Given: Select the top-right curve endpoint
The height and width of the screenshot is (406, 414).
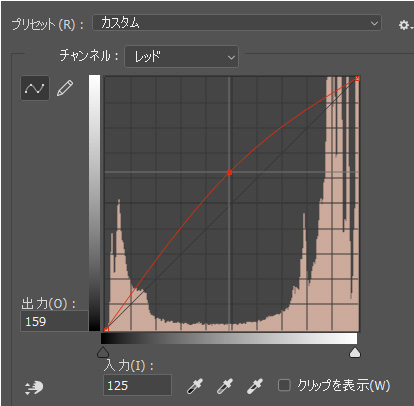Looking at the screenshot, I should click(357, 78).
